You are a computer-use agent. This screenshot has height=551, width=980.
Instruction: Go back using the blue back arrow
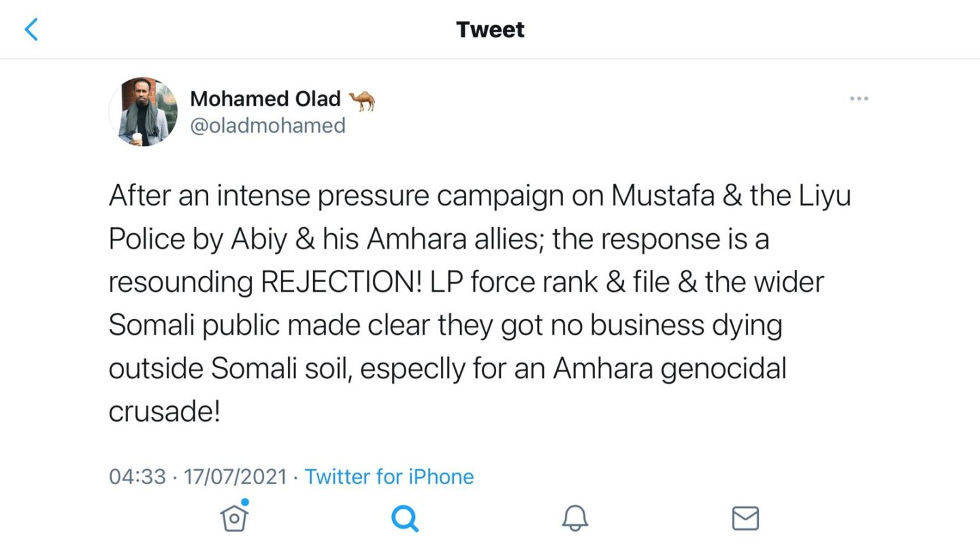[x=31, y=30]
